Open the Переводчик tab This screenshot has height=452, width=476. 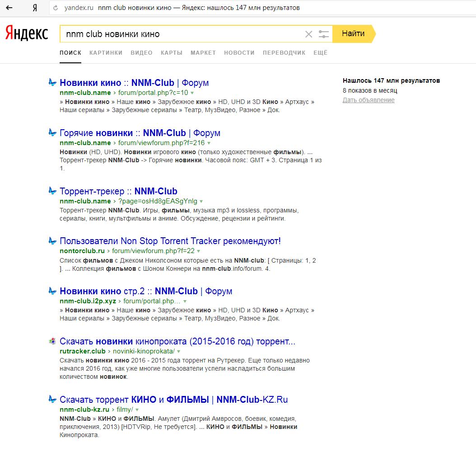[x=284, y=52]
